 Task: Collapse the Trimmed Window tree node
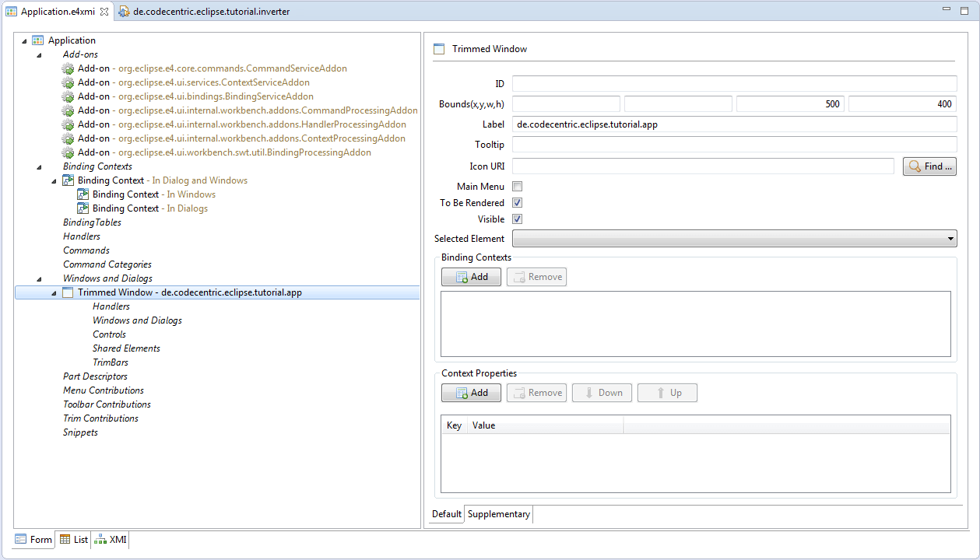pyautogui.click(x=54, y=293)
